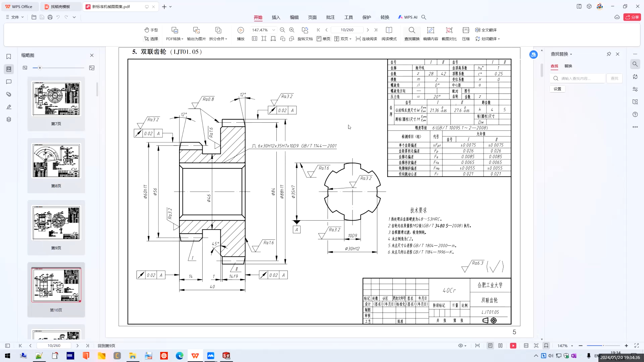
Task: Adjust the thumbnail size slider
Action: coord(40,68)
